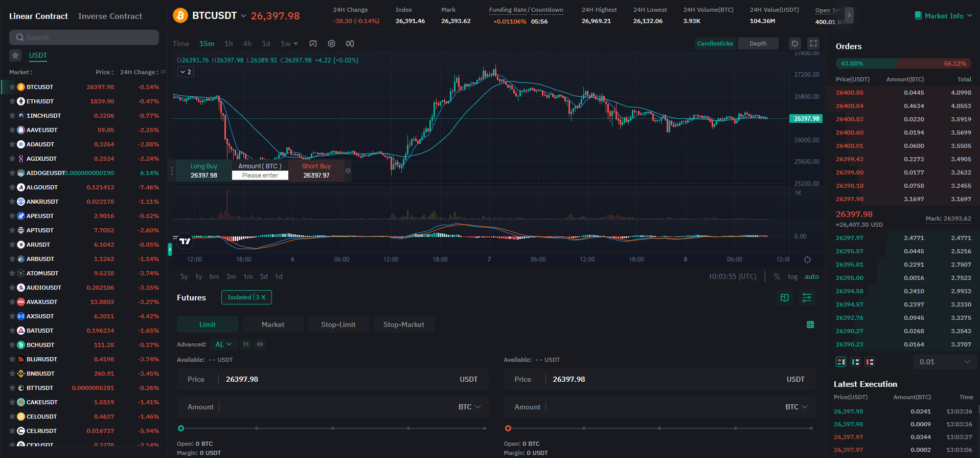Screen dimensions: 980x458
Task: Open the chart indicators icon
Action: point(313,43)
